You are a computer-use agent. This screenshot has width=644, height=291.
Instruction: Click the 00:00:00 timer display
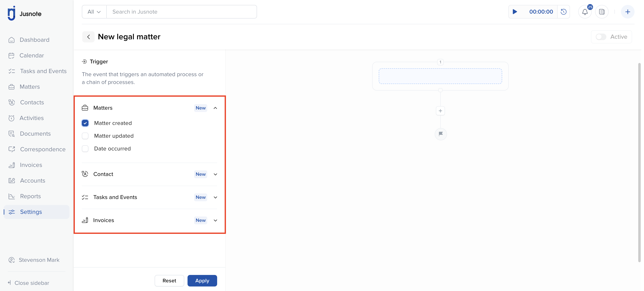(541, 12)
